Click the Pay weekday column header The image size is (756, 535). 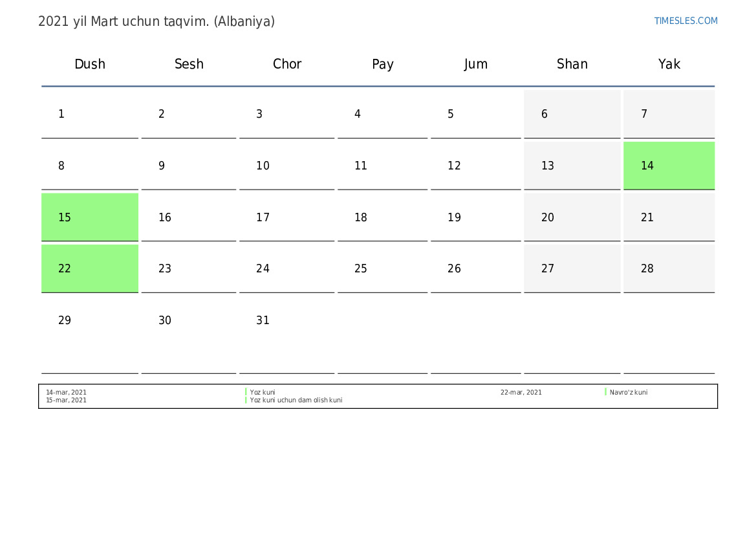pos(383,64)
